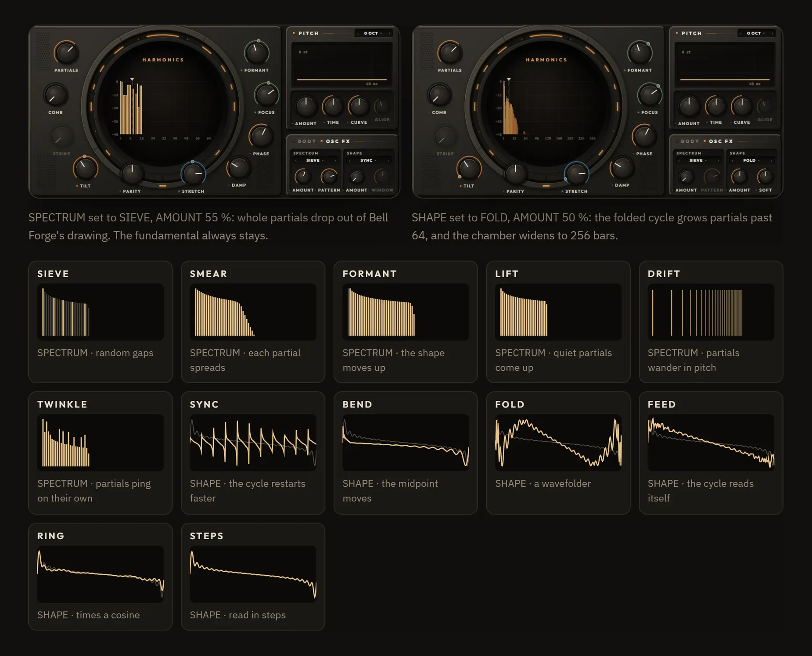
Task: Click next arrow beside FOLD shape selector
Action: 772,161
